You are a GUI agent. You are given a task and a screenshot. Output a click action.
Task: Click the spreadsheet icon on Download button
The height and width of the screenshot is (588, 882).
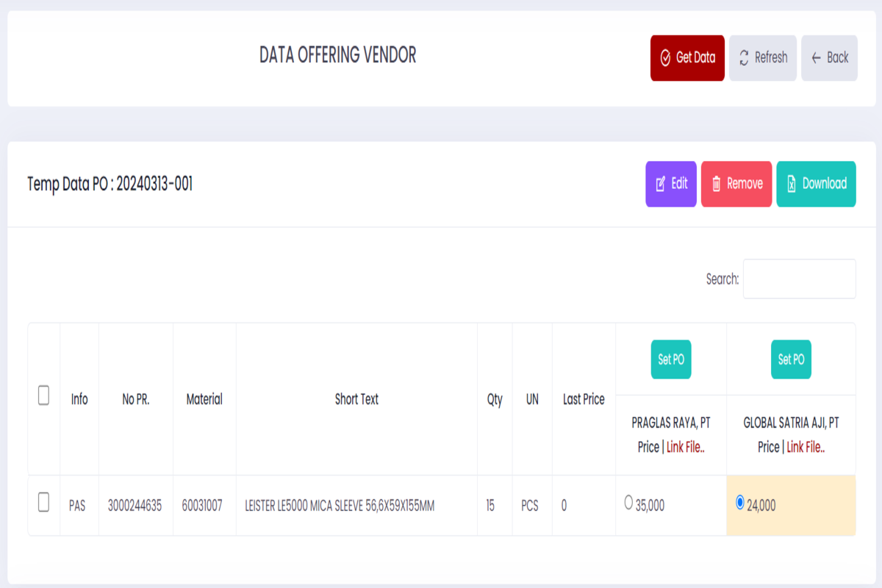pyautogui.click(x=792, y=184)
